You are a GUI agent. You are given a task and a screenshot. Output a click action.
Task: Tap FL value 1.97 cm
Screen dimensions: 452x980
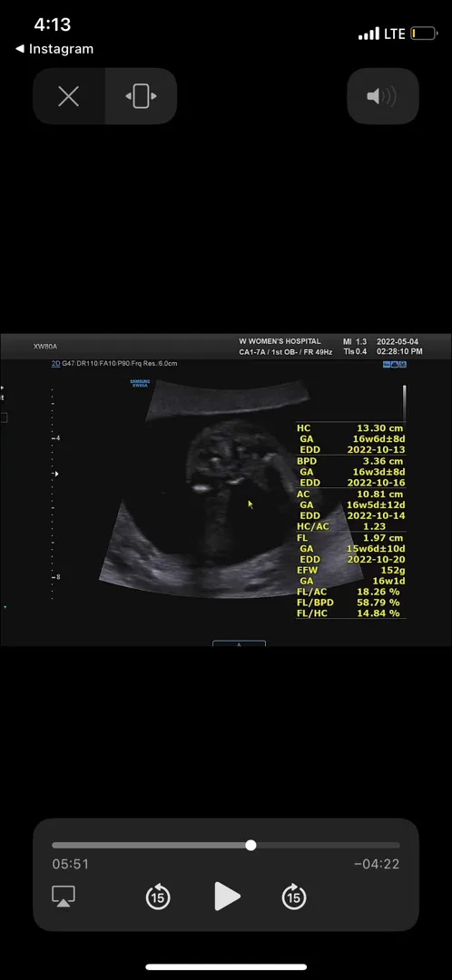coord(382,537)
